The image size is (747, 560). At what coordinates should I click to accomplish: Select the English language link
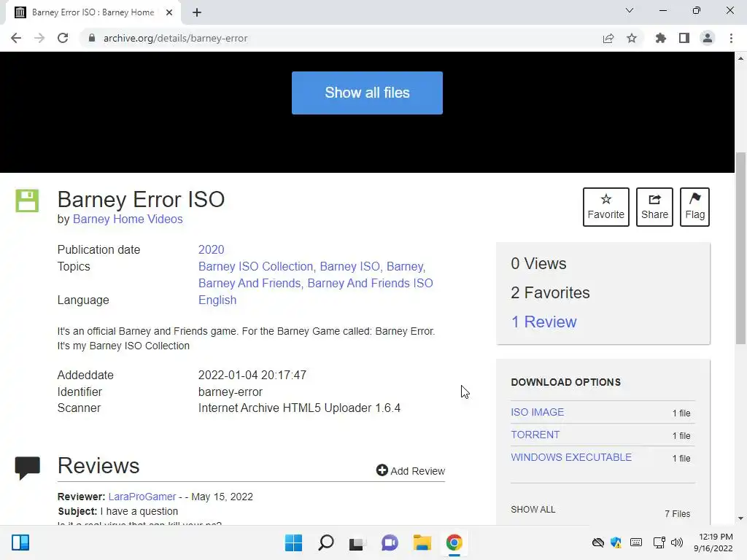point(217,300)
